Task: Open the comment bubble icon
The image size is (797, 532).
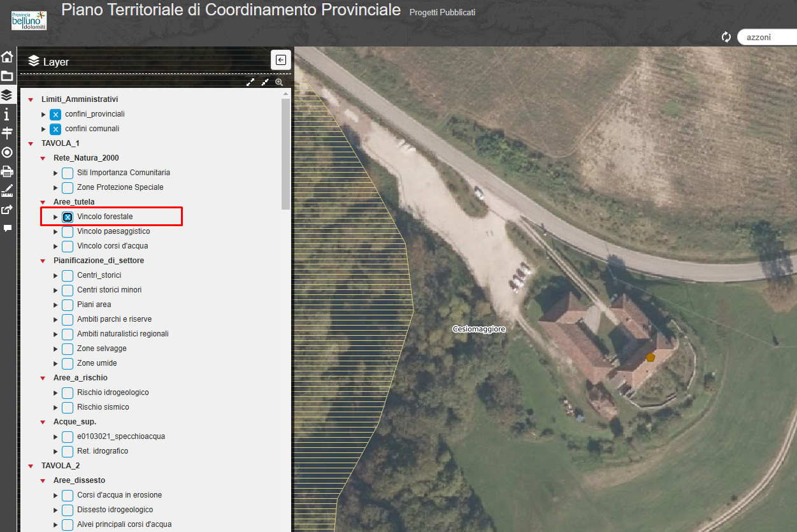Action: click(7, 228)
